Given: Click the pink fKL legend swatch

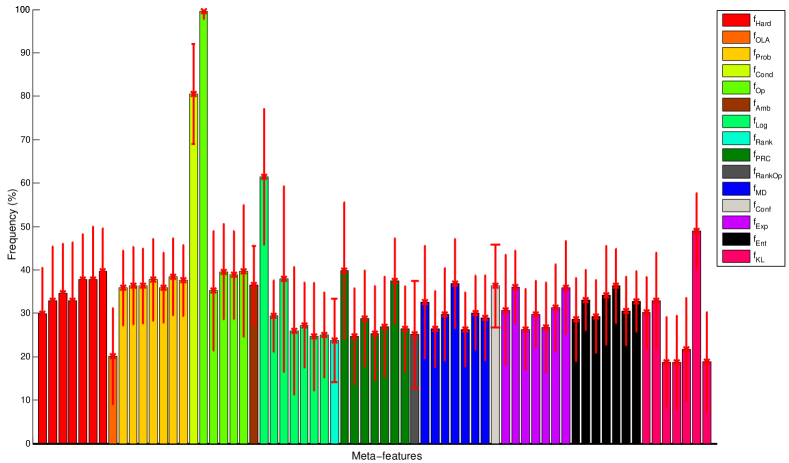Looking at the screenshot, I should 736,257.
